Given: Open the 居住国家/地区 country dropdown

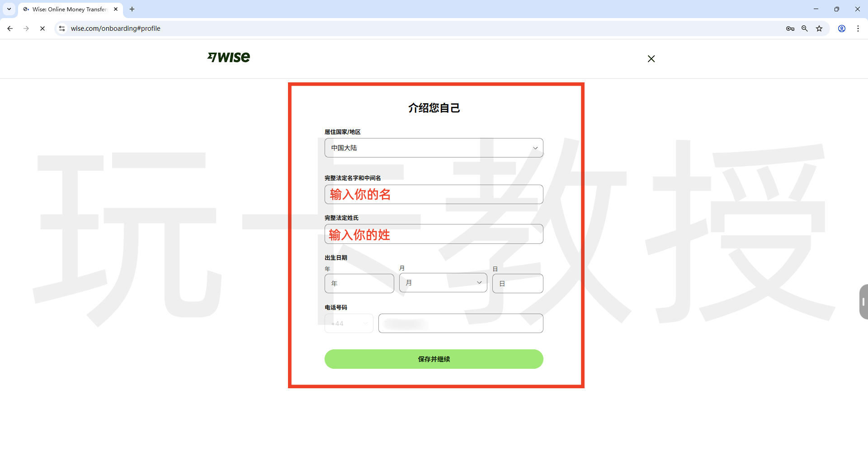Looking at the screenshot, I should coord(434,148).
